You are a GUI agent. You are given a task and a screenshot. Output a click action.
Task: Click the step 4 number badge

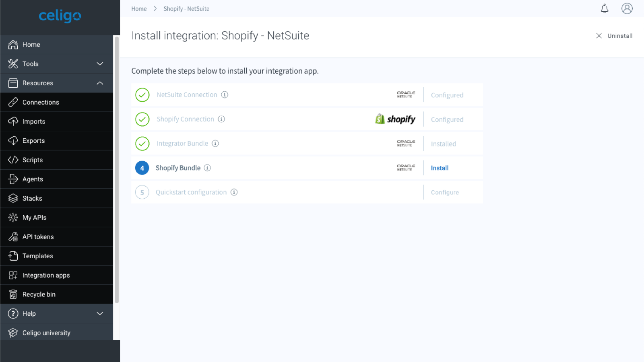[142, 168]
